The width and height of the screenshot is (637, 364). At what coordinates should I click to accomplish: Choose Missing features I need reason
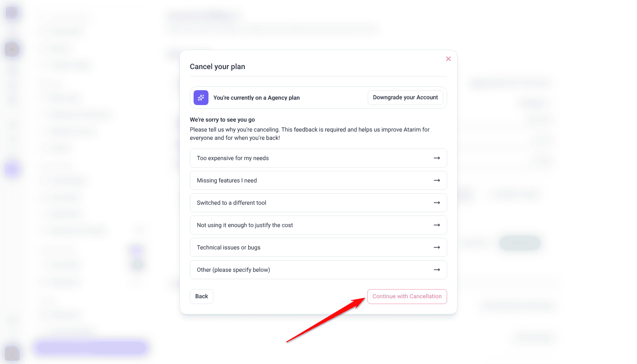pos(318,180)
